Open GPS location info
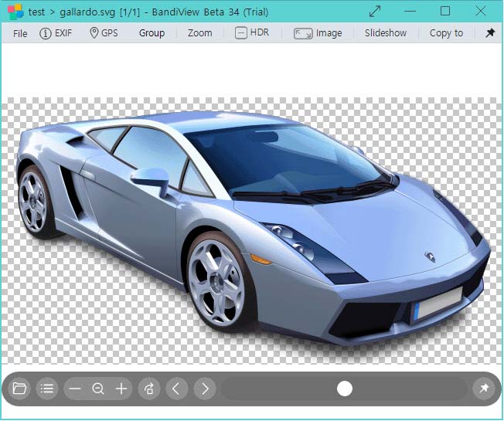Screen dimensions: 504x421 point(104,32)
